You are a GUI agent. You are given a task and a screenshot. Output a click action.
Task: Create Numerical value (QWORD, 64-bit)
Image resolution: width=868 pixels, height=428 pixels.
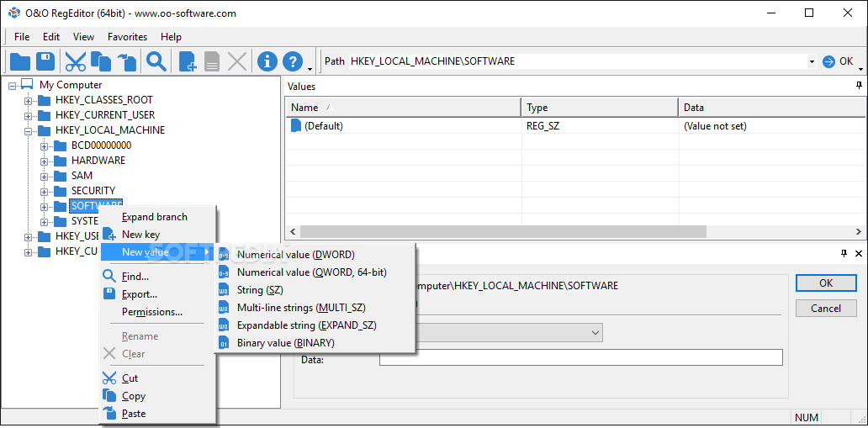point(315,272)
